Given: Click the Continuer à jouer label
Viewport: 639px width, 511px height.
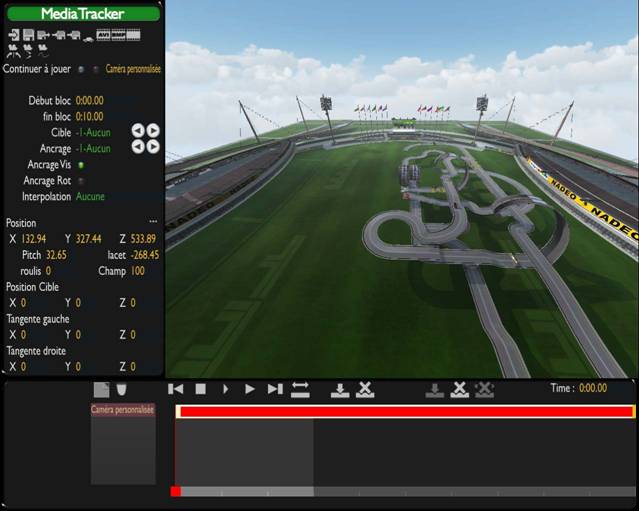Looking at the screenshot, I should coord(37,69).
